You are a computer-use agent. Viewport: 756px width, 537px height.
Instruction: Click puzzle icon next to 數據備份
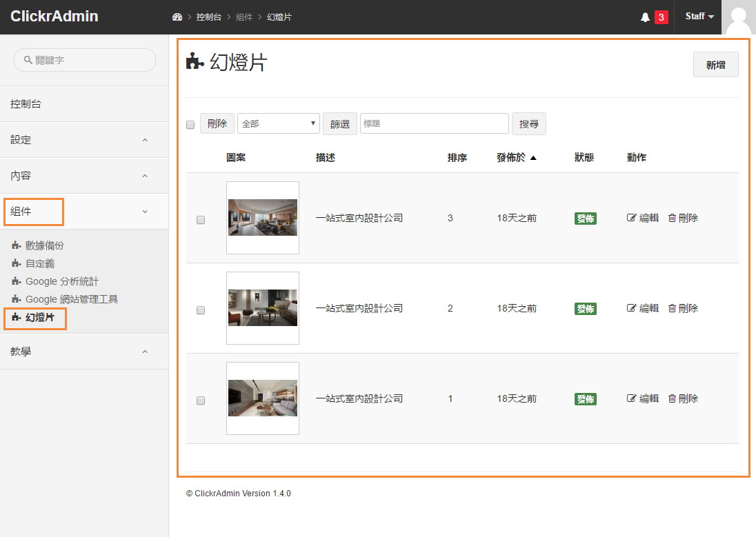pyautogui.click(x=17, y=245)
